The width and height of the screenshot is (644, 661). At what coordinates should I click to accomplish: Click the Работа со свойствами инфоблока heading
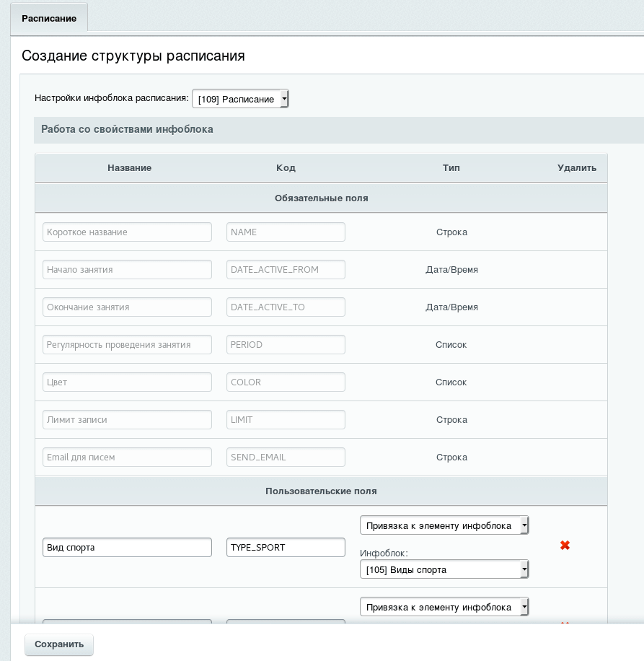pos(127,129)
